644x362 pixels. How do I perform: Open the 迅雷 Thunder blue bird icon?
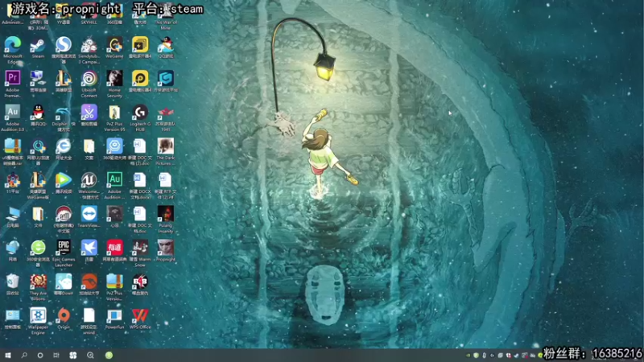(x=89, y=248)
